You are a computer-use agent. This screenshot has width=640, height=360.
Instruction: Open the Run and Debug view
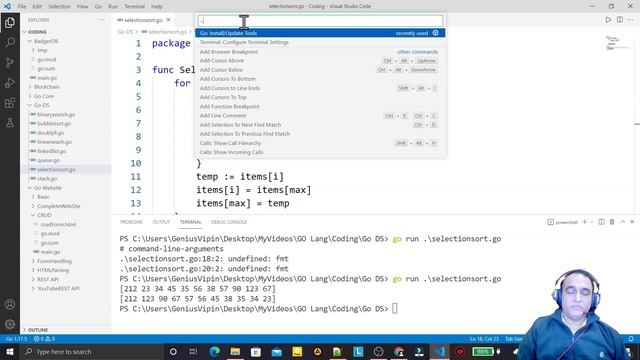pos(10,82)
